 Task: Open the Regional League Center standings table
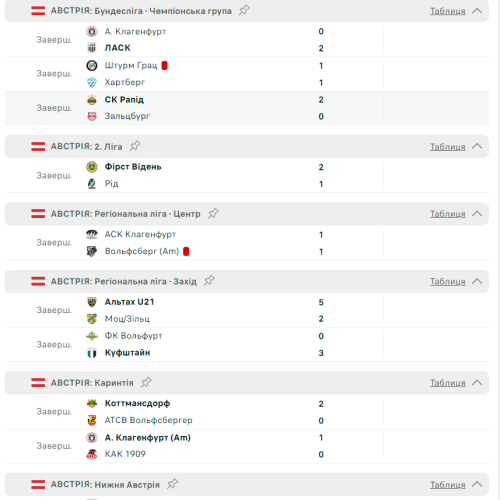pos(447,214)
